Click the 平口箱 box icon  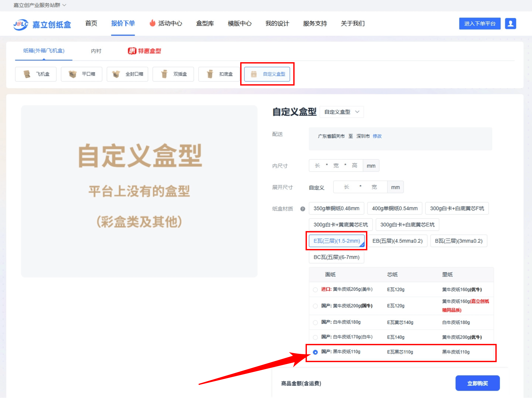pyautogui.click(x=72, y=74)
